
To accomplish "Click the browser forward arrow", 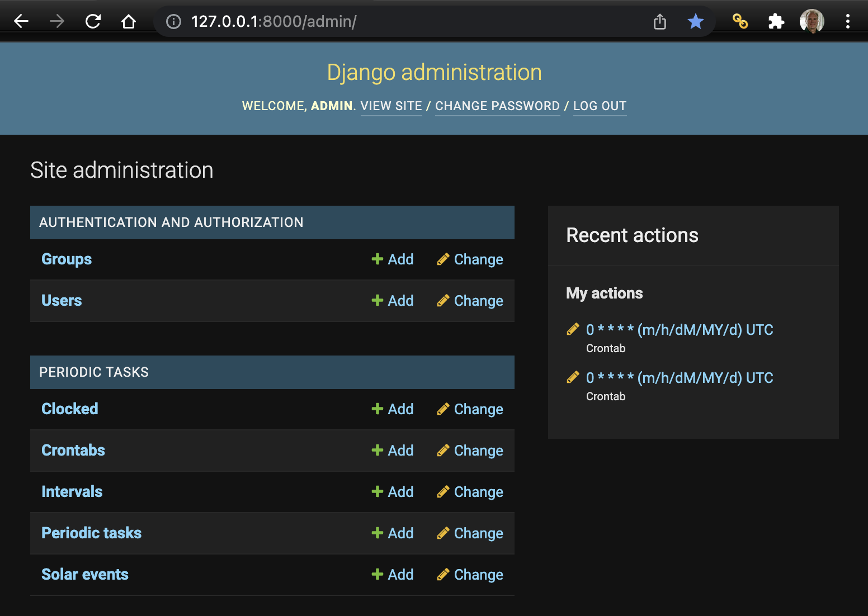I will [57, 21].
